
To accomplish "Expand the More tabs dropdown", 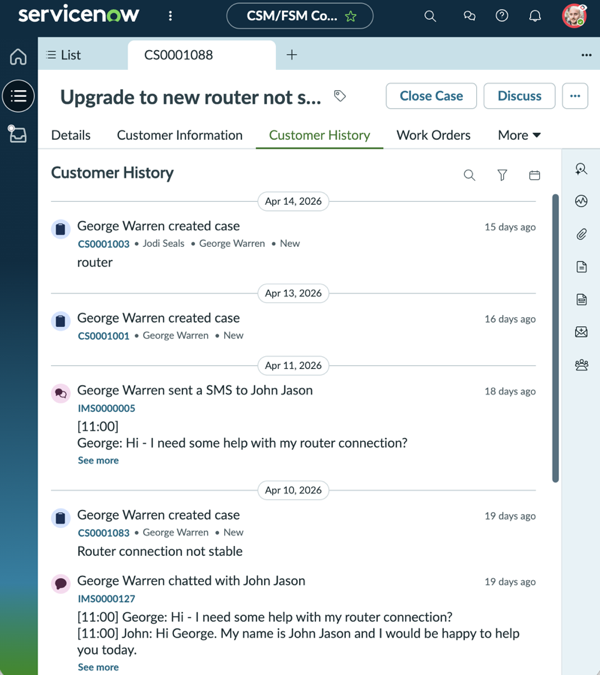I will tap(519, 135).
